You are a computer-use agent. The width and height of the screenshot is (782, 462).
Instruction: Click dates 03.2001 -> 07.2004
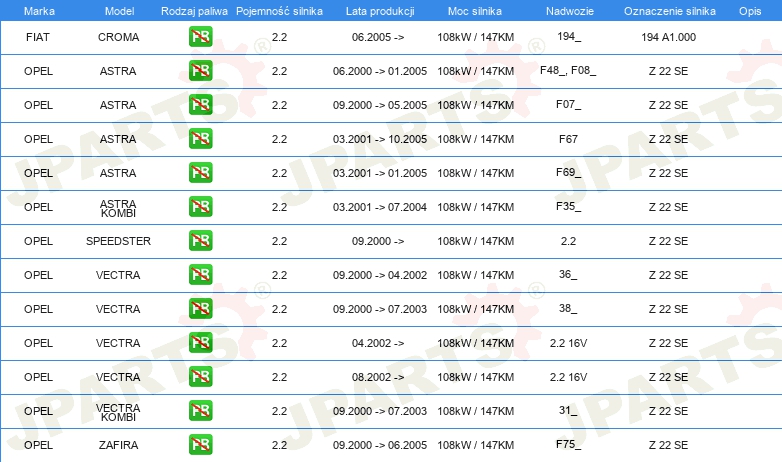coord(380,207)
